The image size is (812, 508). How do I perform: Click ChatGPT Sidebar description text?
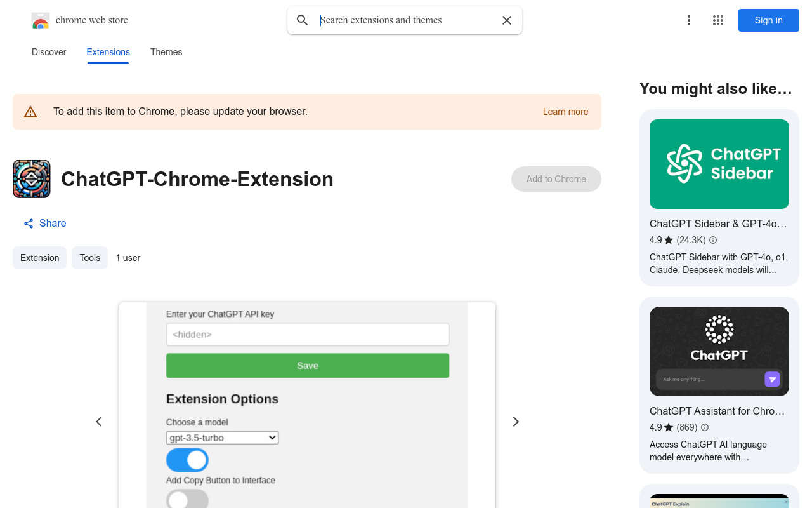click(719, 264)
